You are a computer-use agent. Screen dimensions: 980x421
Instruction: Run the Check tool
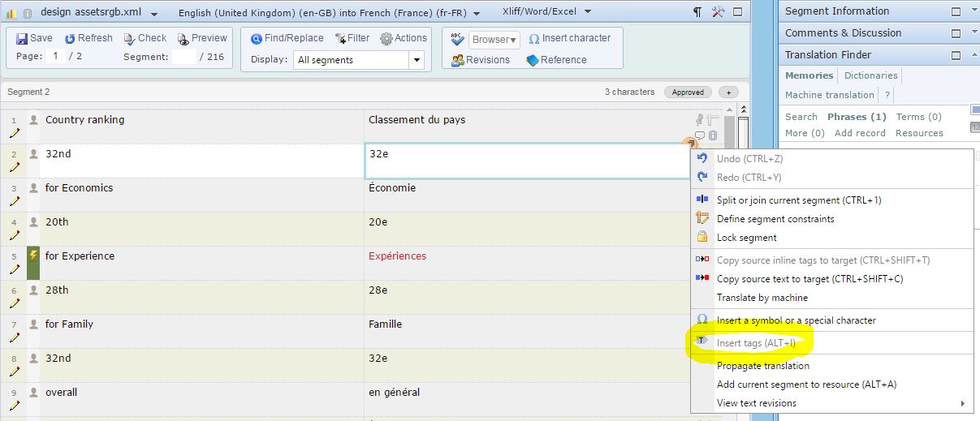point(145,38)
